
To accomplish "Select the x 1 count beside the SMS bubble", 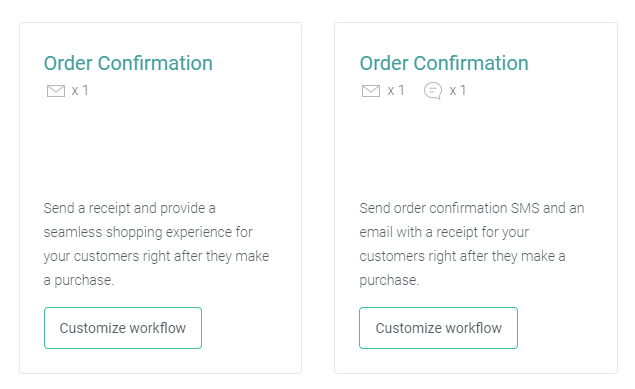I will click(x=458, y=90).
